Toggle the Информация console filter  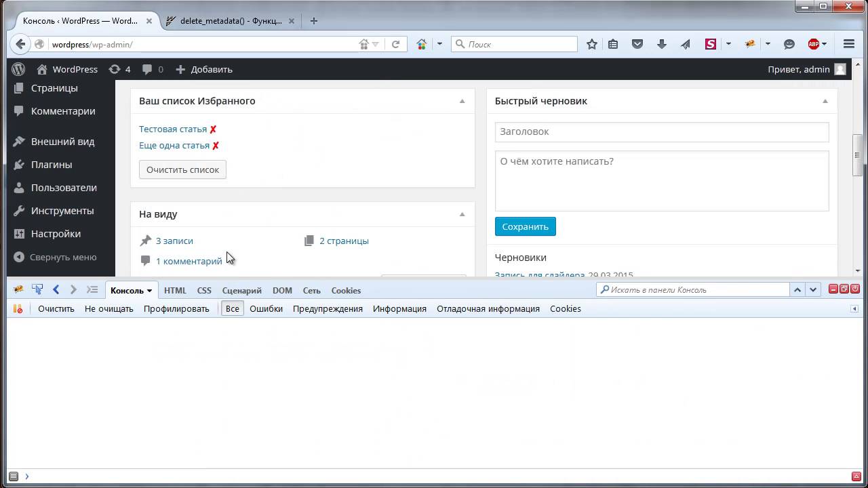pos(399,308)
